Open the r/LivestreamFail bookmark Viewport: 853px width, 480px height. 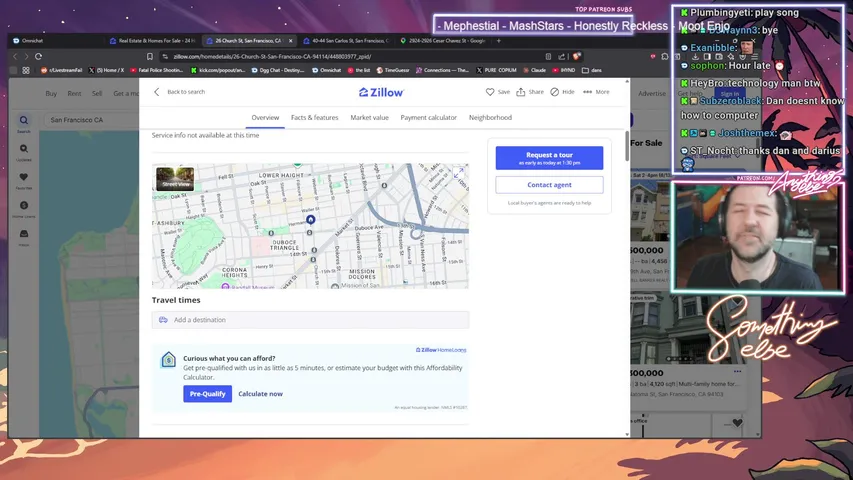click(61, 70)
